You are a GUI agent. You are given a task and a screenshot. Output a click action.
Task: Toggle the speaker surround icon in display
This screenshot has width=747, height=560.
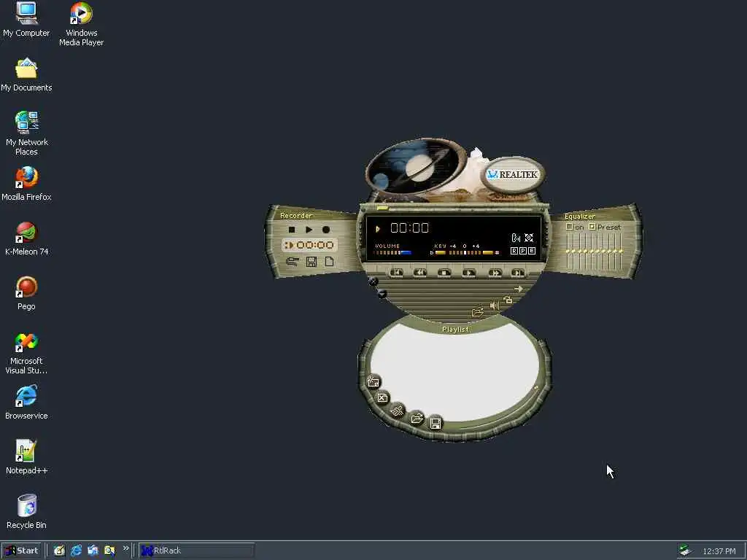pyautogui.click(x=529, y=238)
